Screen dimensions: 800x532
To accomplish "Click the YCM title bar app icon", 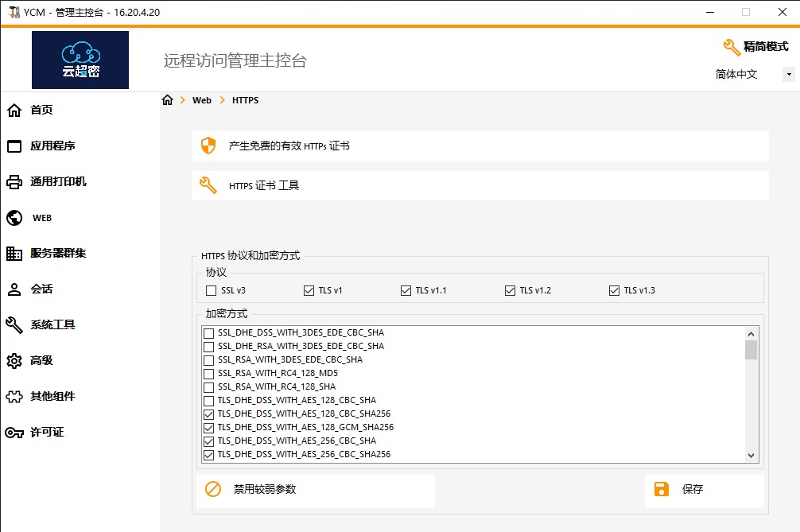I will (x=14, y=12).
